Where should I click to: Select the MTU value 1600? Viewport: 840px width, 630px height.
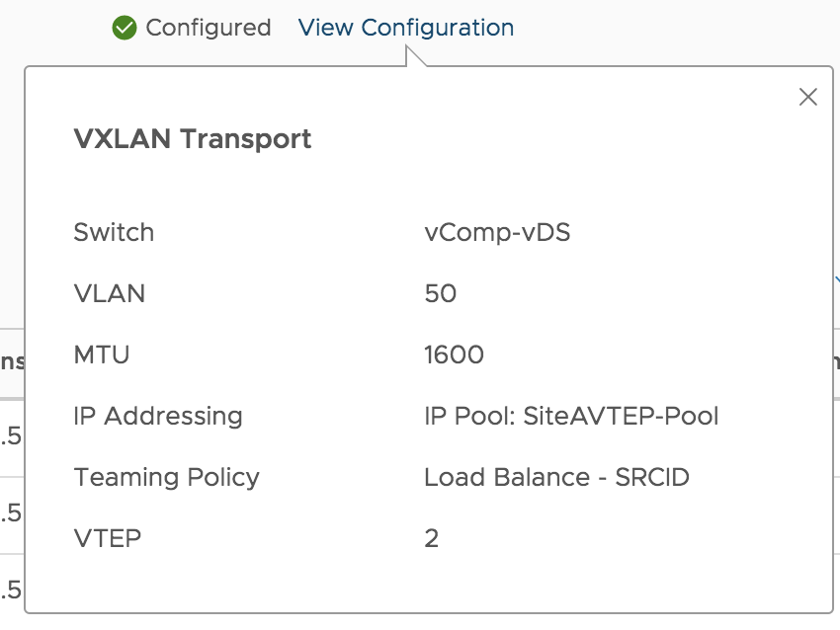454,354
